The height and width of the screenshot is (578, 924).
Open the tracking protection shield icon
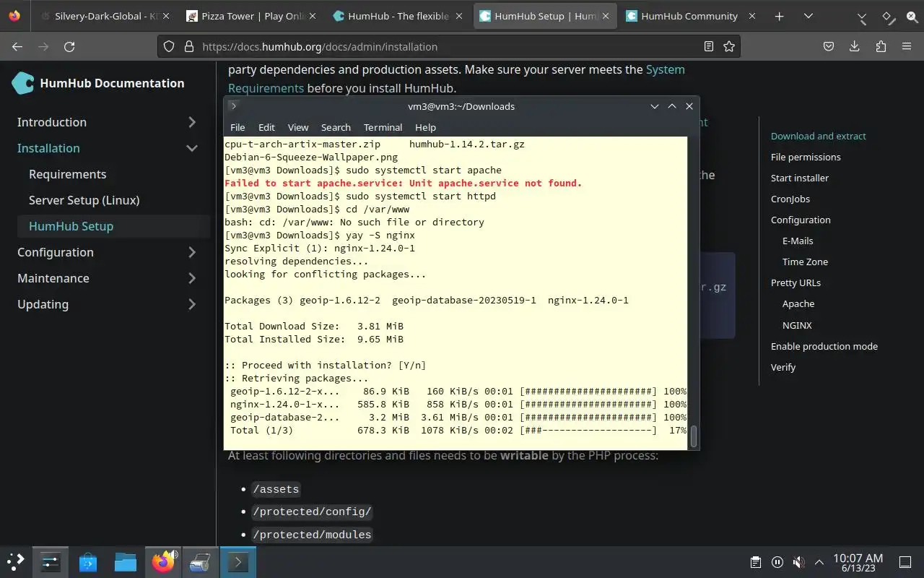click(x=169, y=46)
